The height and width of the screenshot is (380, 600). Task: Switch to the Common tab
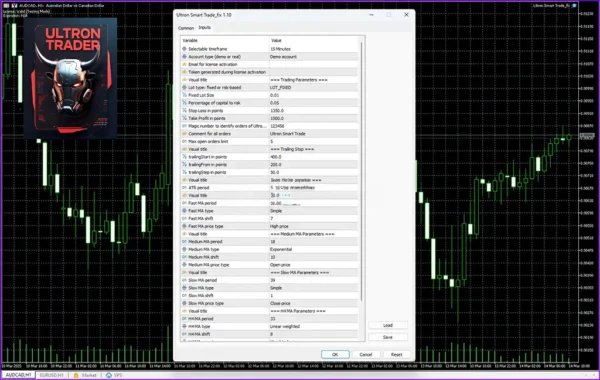[186, 28]
